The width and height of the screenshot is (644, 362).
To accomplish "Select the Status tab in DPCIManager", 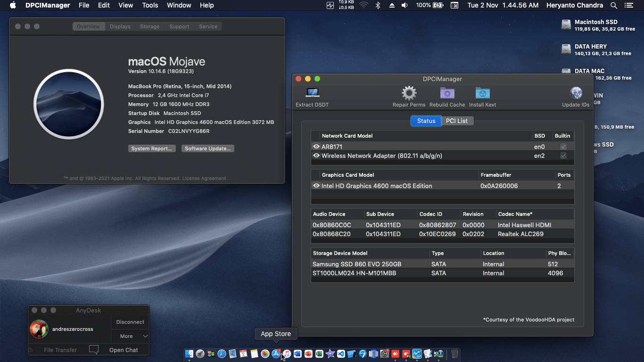I will coord(426,121).
